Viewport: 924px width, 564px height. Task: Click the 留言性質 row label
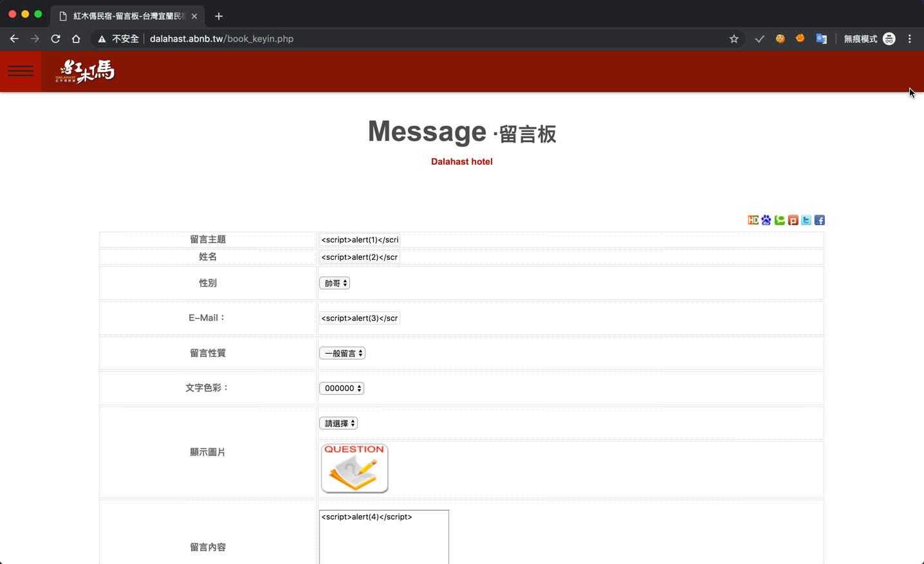click(208, 353)
